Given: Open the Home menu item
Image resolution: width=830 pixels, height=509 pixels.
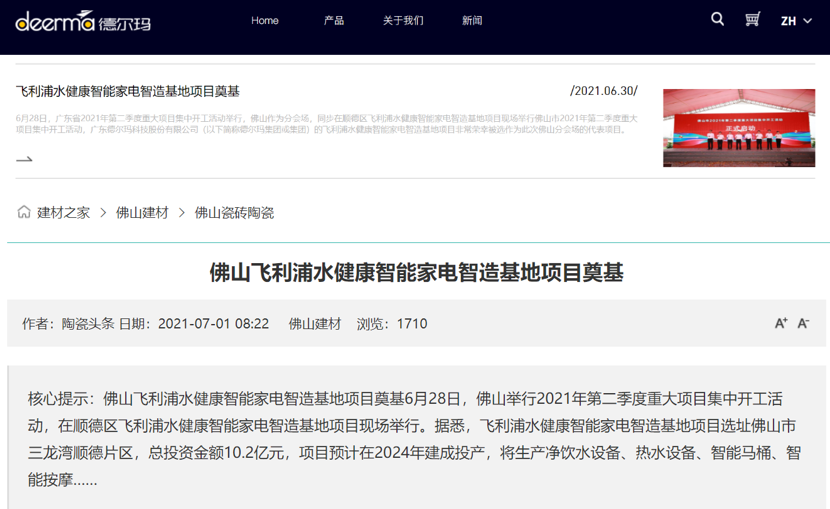Looking at the screenshot, I should click(x=265, y=21).
